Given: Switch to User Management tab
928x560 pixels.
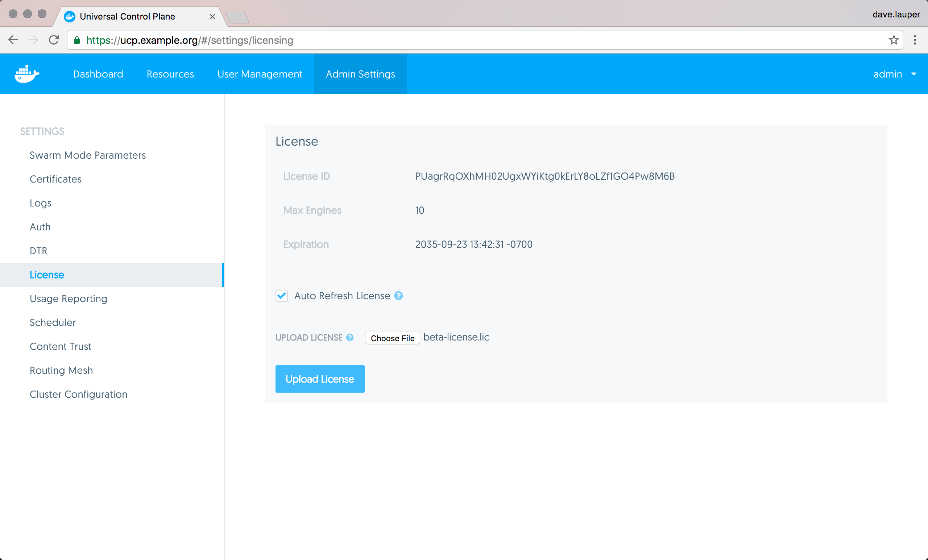Looking at the screenshot, I should (x=260, y=74).
